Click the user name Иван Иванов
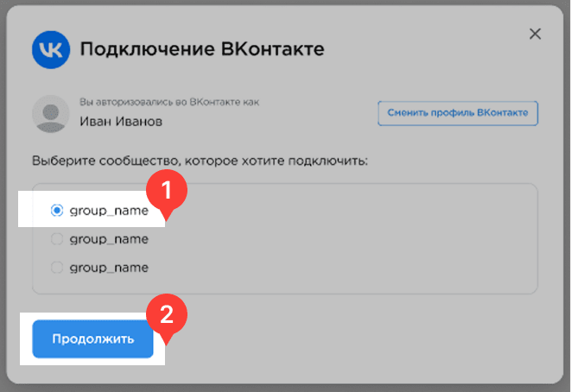571x392 pixels. click(x=120, y=121)
